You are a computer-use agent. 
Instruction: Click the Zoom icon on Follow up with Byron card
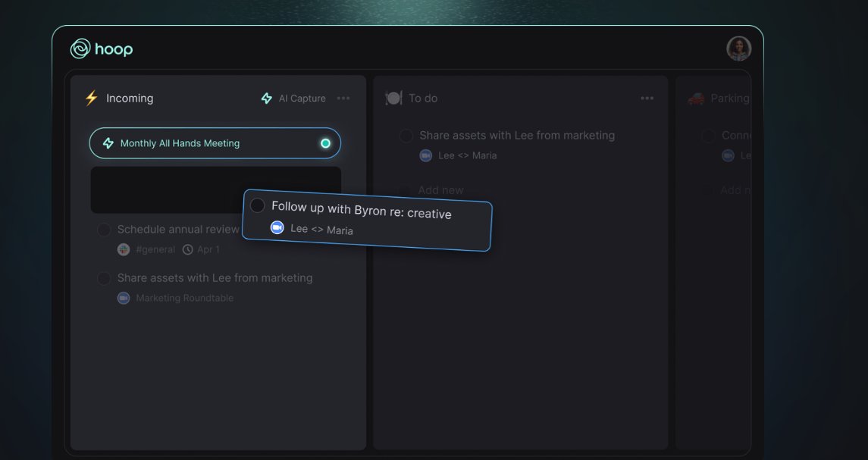[277, 227]
